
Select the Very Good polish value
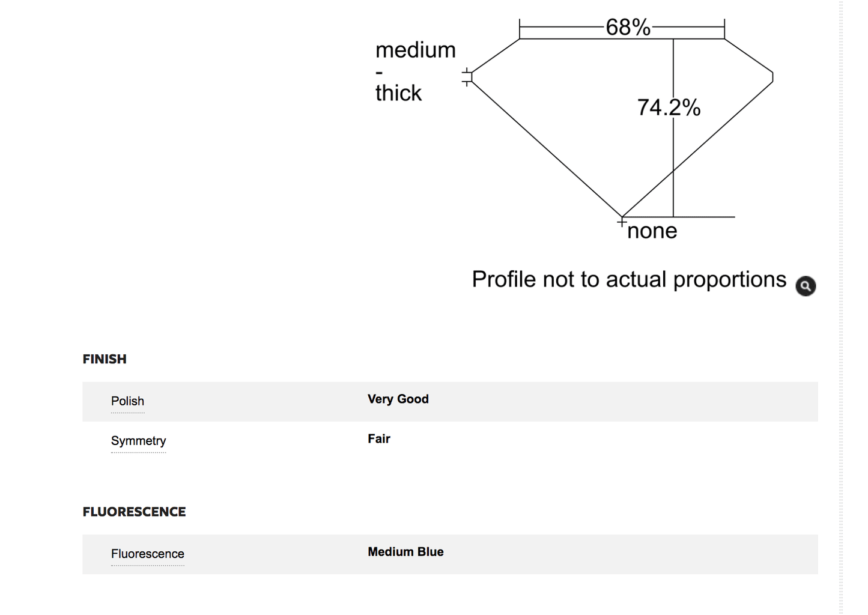(398, 399)
